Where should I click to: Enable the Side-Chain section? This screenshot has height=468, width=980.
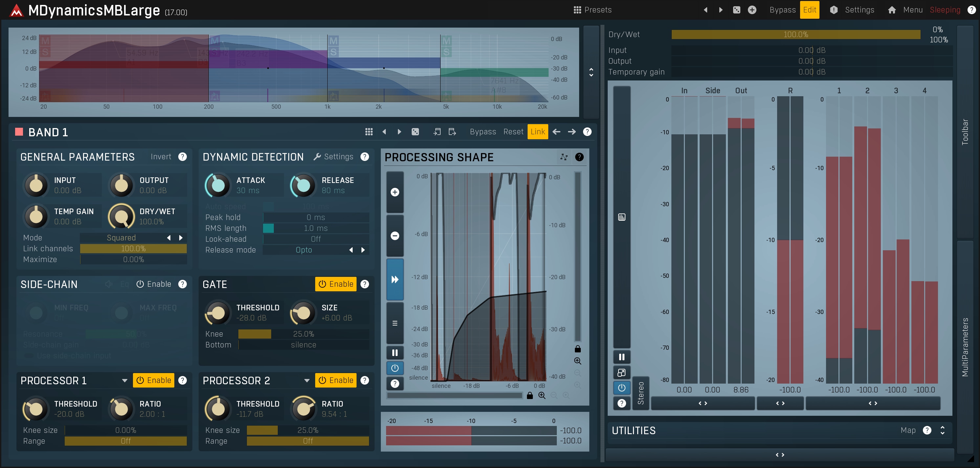pyautogui.click(x=154, y=284)
